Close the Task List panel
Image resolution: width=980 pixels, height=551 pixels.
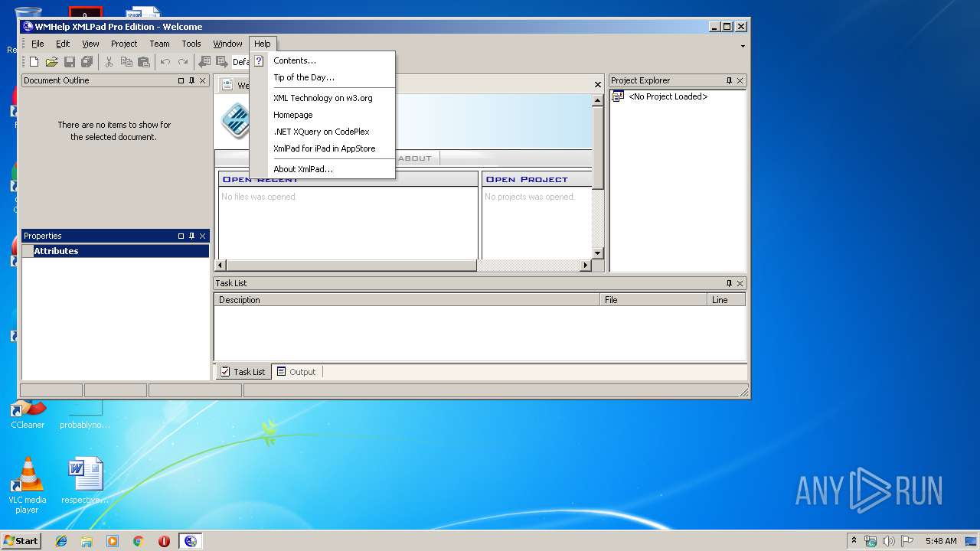click(x=740, y=283)
